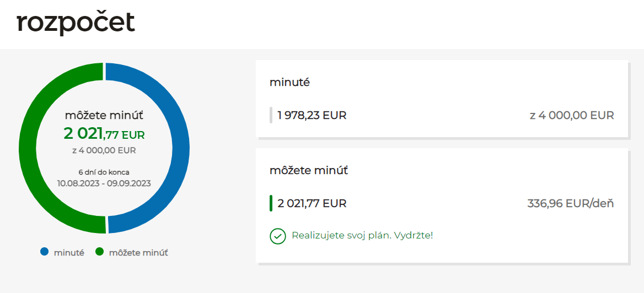Click the 6 dní do konca text
This screenshot has height=293, width=644.
coord(104,172)
